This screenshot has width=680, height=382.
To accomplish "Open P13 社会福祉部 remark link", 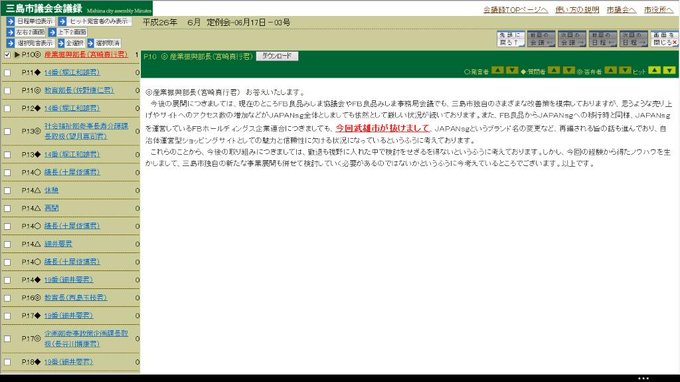I will tap(86, 131).
